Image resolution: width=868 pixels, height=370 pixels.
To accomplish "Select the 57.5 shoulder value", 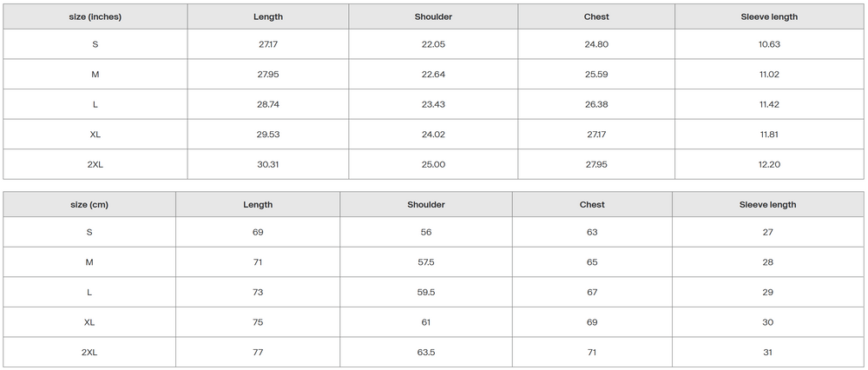I will (426, 262).
